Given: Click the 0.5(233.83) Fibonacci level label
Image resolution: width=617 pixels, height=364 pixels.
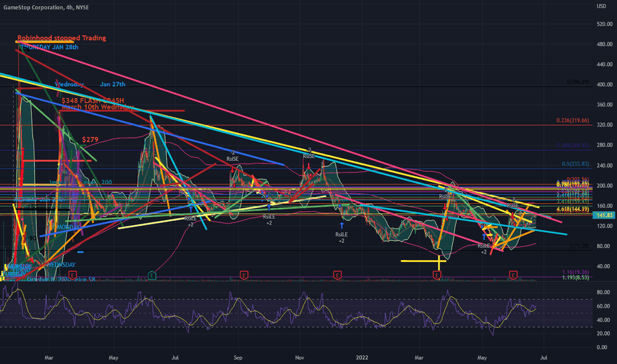Looking at the screenshot, I should point(575,163).
